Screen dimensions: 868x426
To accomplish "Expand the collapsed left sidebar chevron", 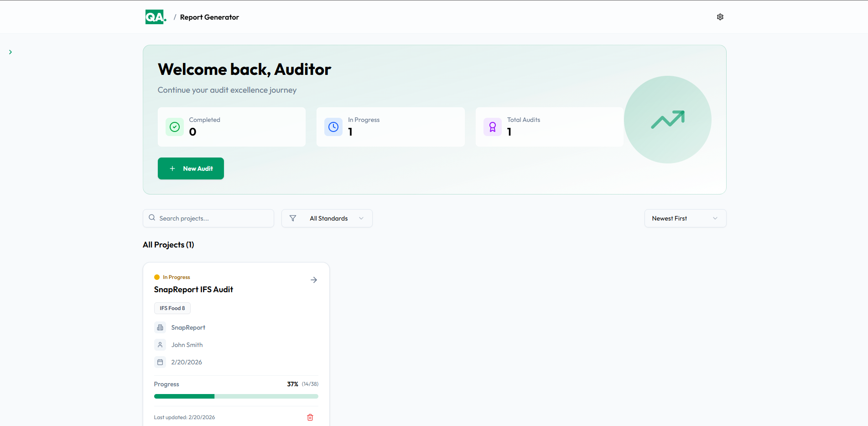I will 10,52.
